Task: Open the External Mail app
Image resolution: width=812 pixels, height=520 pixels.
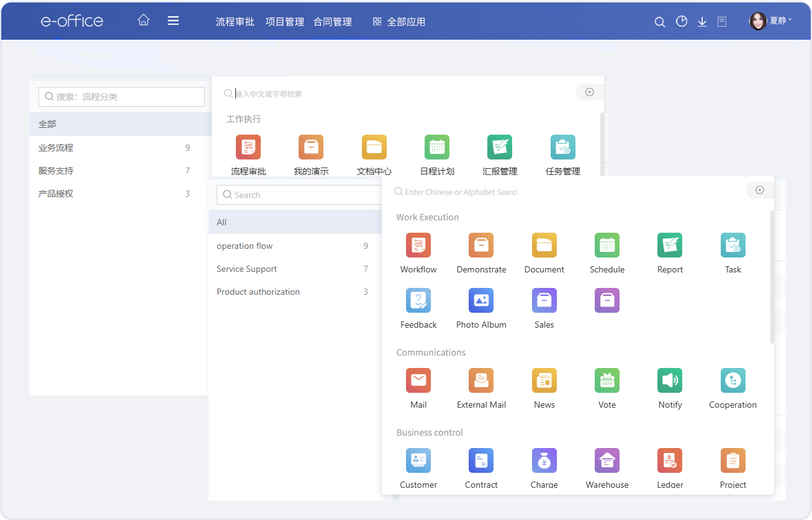Action: [x=481, y=380]
